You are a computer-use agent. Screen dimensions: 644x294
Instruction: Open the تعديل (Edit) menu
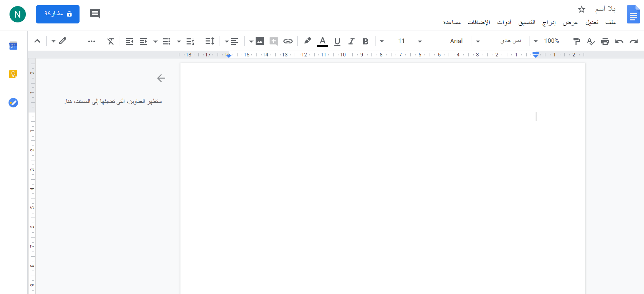[x=592, y=22]
